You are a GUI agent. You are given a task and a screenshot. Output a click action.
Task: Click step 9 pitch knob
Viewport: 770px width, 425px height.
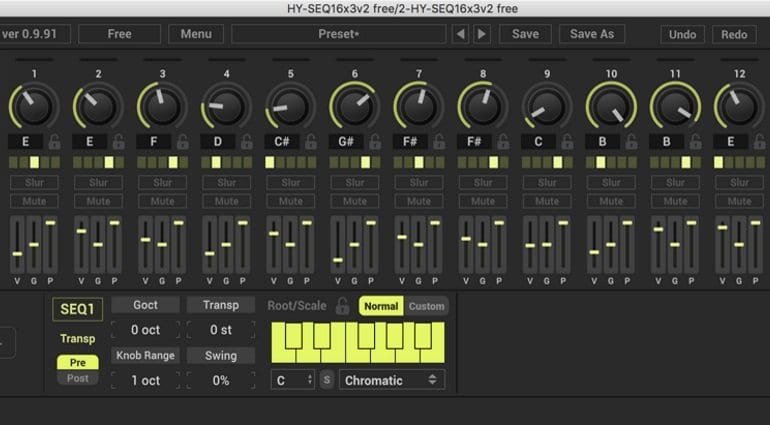(x=547, y=106)
